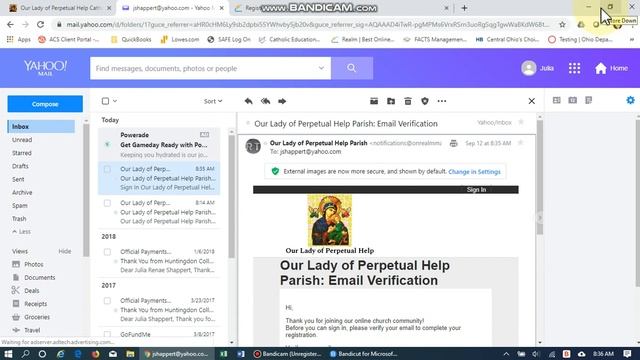The height and width of the screenshot is (360, 640).
Task: Switch to Our Lady of Perpetual Help tab
Action: (60, 8)
